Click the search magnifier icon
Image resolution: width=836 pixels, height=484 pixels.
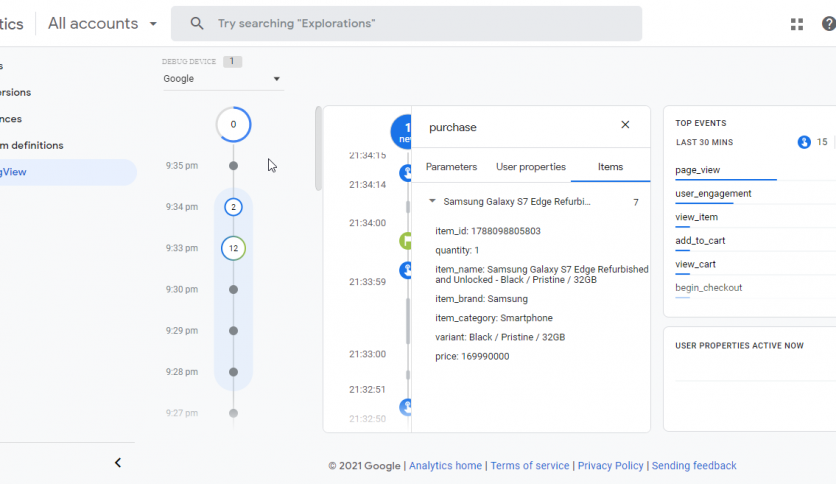pos(197,23)
